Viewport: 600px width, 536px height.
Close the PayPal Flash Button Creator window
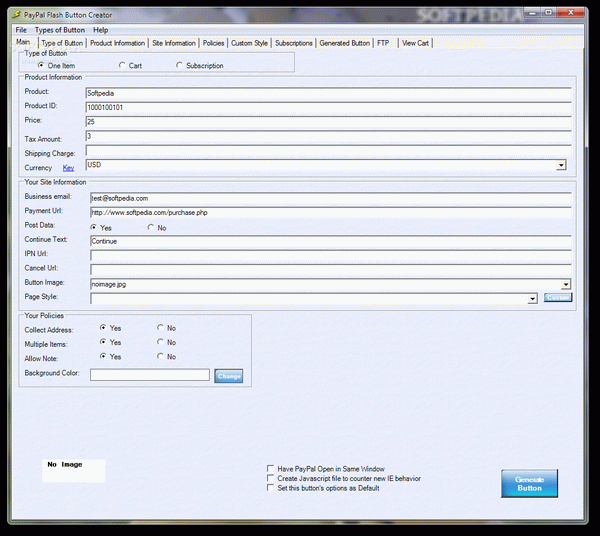(x=571, y=13)
